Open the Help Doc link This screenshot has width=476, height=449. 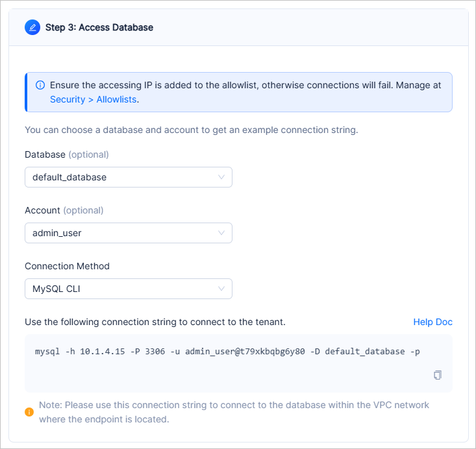coord(432,322)
